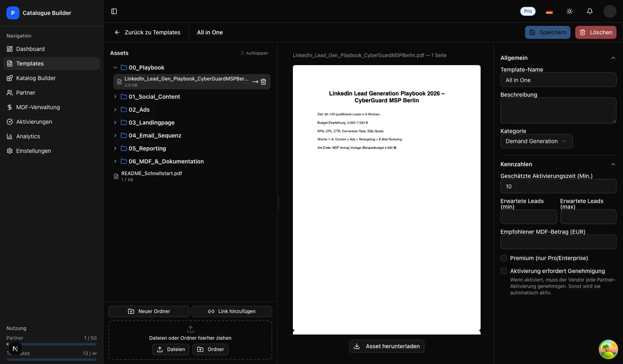Enable Premium (nur Pro/Enterprise)

(504, 258)
